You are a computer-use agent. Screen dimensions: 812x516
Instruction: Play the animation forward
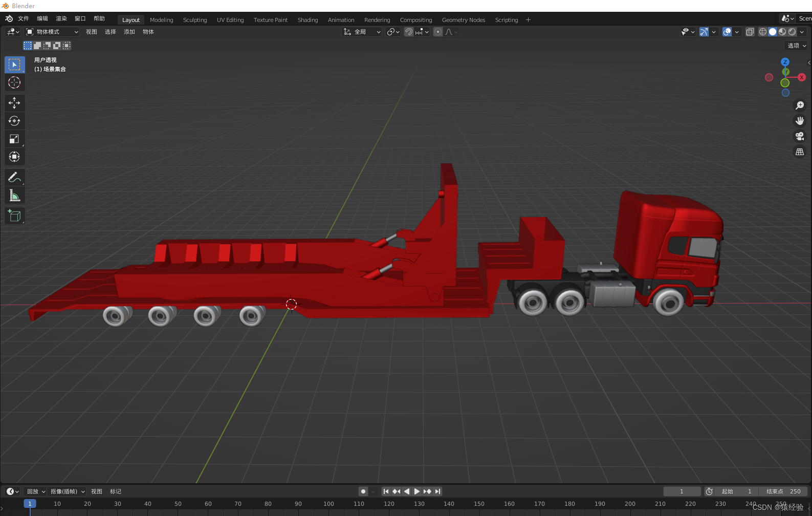417,491
